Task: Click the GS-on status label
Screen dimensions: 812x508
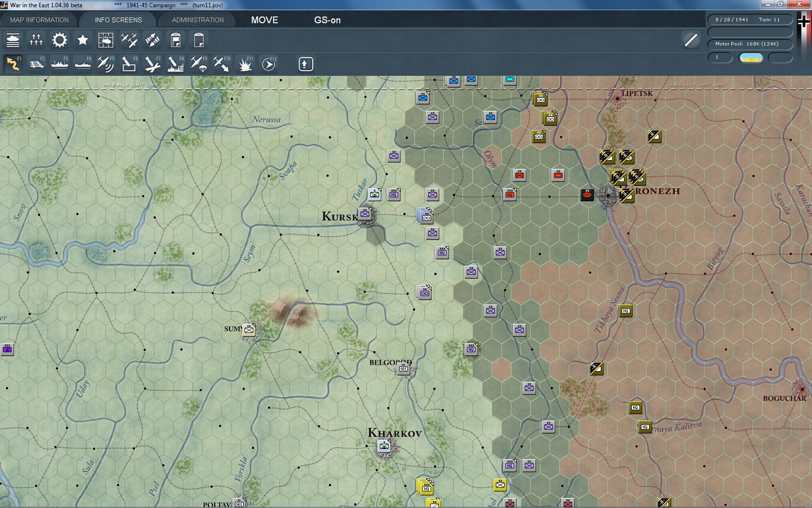Action: click(327, 20)
